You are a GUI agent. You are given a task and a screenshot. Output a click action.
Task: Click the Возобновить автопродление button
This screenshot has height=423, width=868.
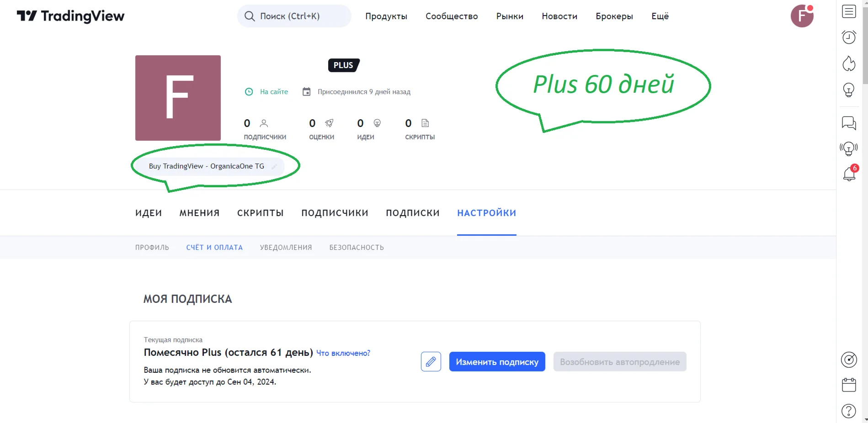(620, 362)
